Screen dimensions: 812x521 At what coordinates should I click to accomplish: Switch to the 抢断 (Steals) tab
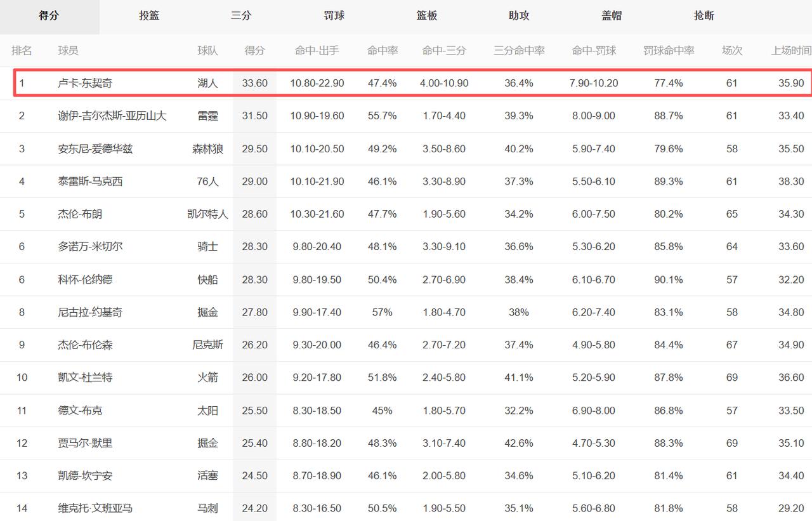click(x=703, y=16)
